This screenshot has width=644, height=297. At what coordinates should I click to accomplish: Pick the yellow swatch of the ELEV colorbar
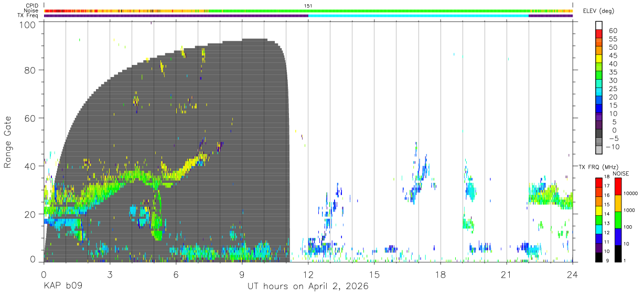[x=599, y=58]
